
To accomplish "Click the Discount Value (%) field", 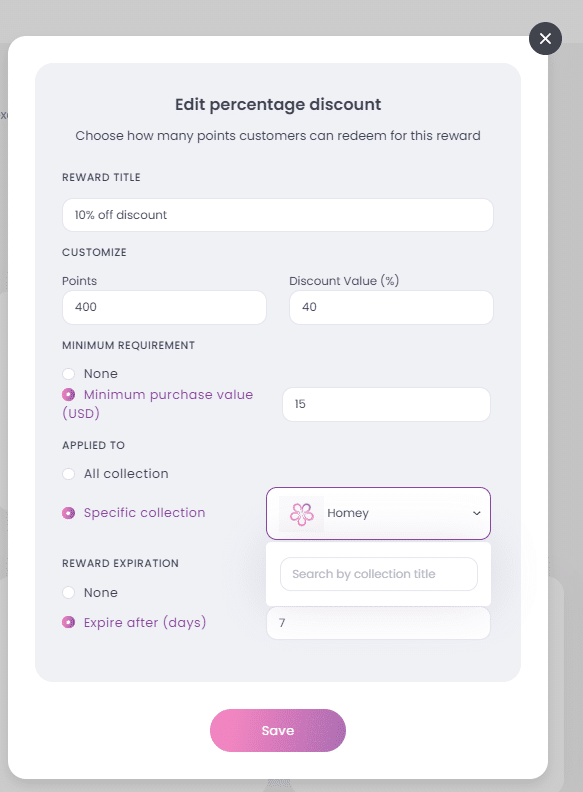I will (x=391, y=307).
